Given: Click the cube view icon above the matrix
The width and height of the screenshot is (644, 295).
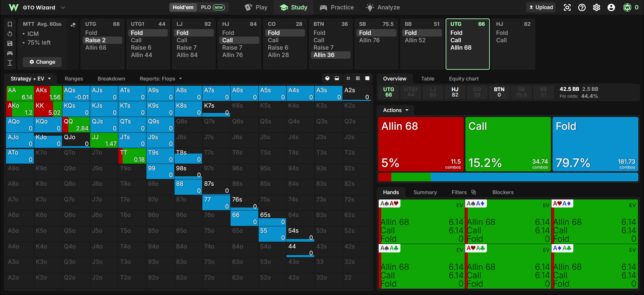Looking at the screenshot, I should pyautogui.click(x=327, y=78).
